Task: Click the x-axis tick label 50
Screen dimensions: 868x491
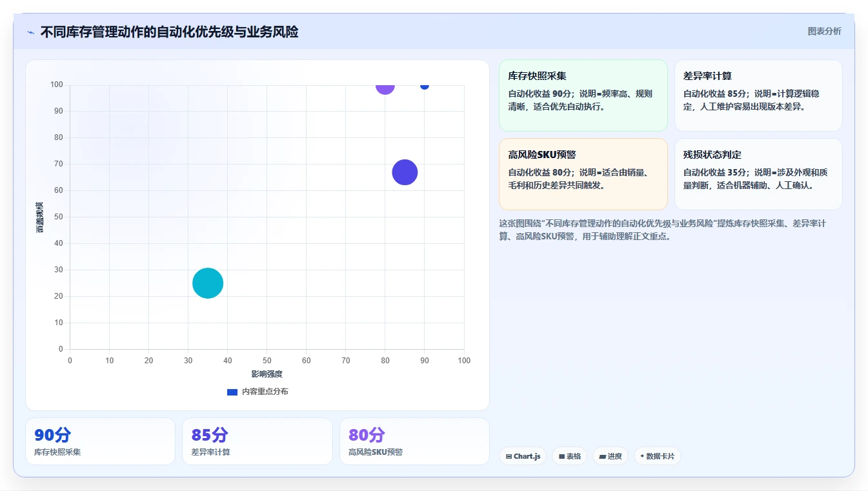Action: (267, 360)
